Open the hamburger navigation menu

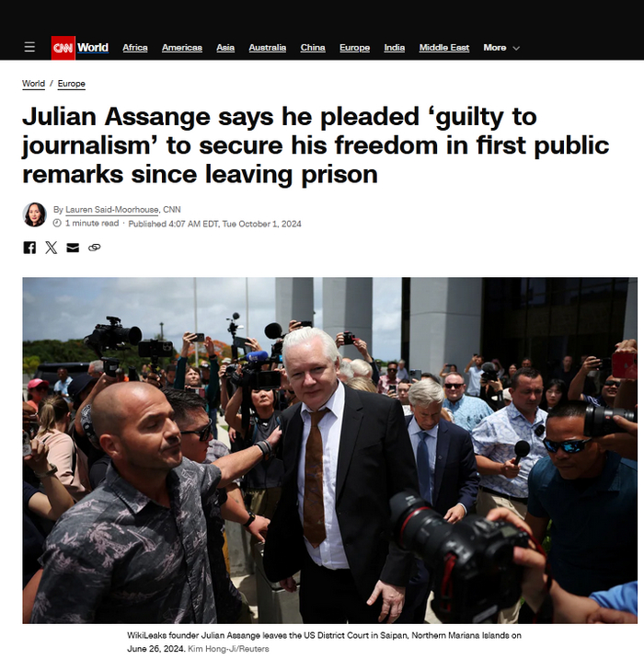[29, 47]
